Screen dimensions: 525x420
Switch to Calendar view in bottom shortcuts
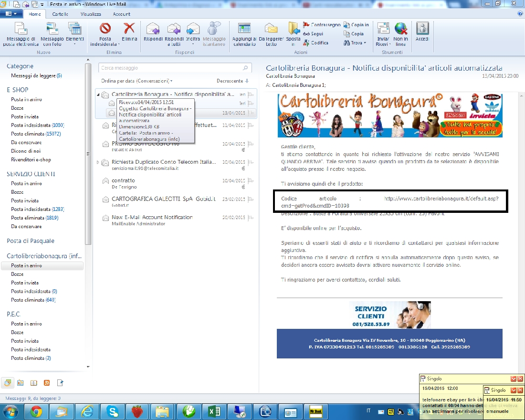point(21,382)
